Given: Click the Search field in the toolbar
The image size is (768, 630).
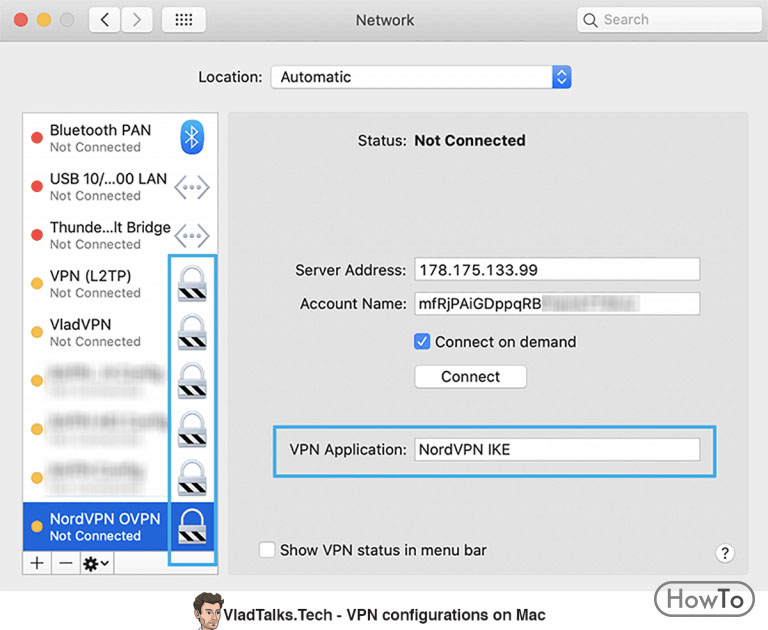Looking at the screenshot, I should tap(669, 20).
